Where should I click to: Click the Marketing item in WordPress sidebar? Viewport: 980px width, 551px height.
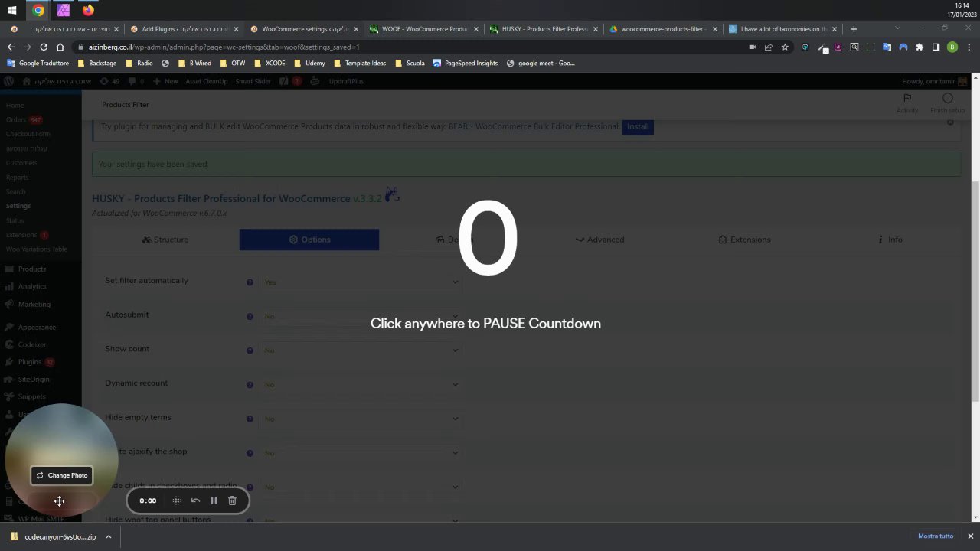click(34, 305)
